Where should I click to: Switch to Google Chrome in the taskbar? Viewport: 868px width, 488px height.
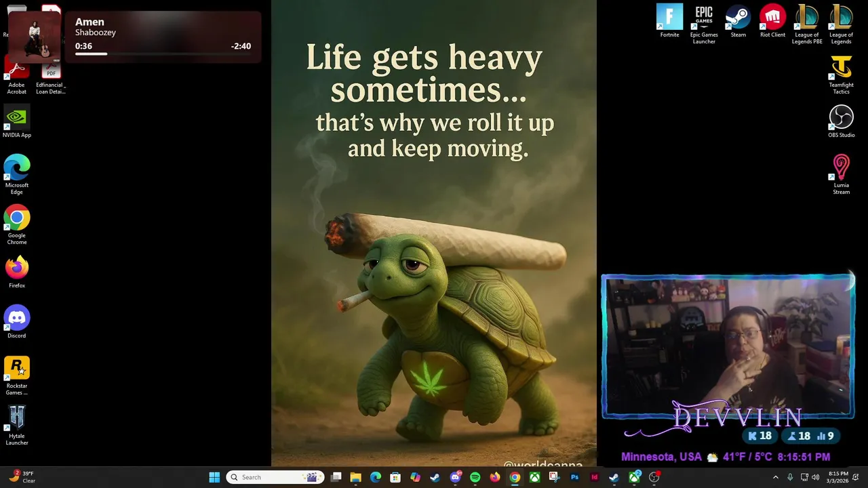[515, 477]
